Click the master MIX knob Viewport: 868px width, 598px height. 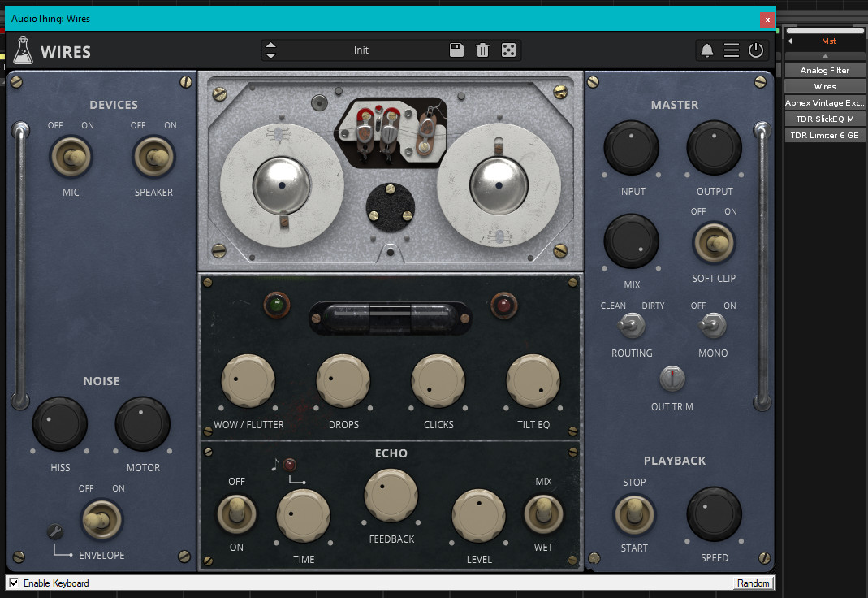(632, 241)
